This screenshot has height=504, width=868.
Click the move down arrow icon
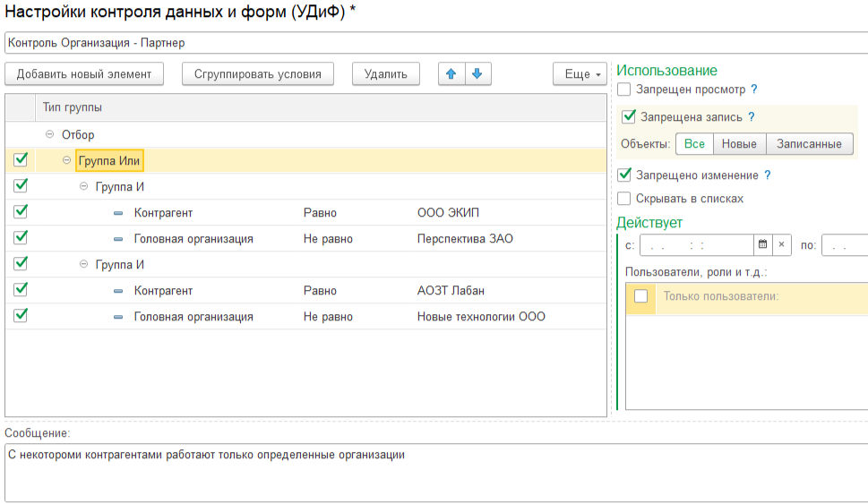point(477,74)
